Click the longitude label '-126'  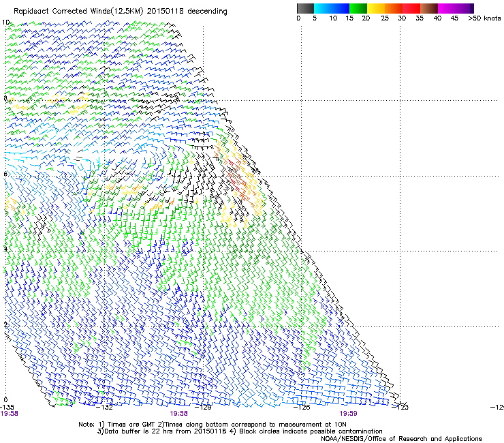302,408
